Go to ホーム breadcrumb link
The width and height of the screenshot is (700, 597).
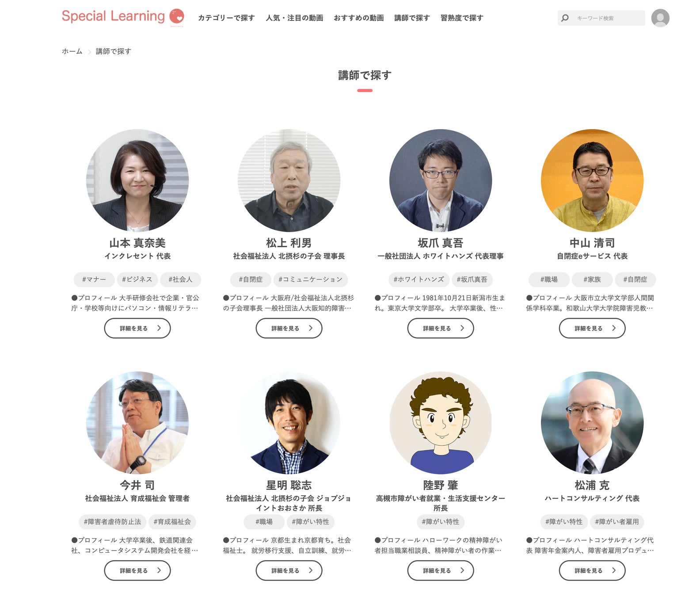[x=72, y=51]
